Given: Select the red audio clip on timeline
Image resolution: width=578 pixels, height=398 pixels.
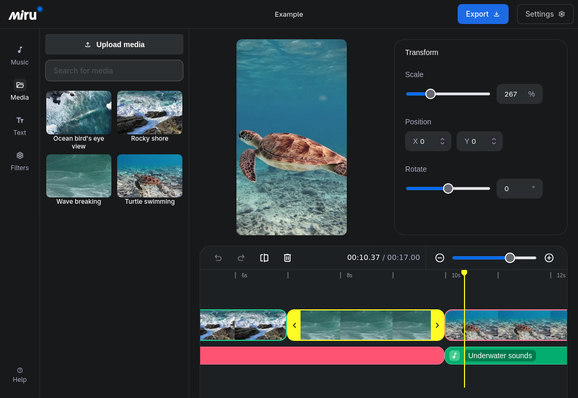Looking at the screenshot, I should (x=322, y=356).
